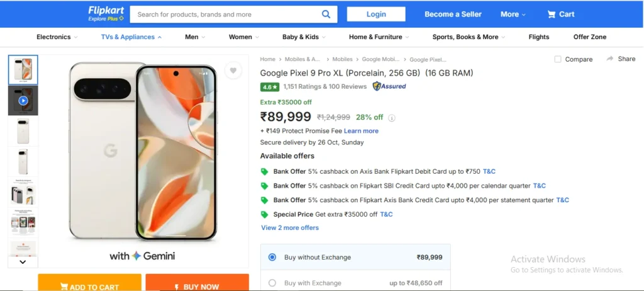Click the Flipkart Assured badge

389,86
